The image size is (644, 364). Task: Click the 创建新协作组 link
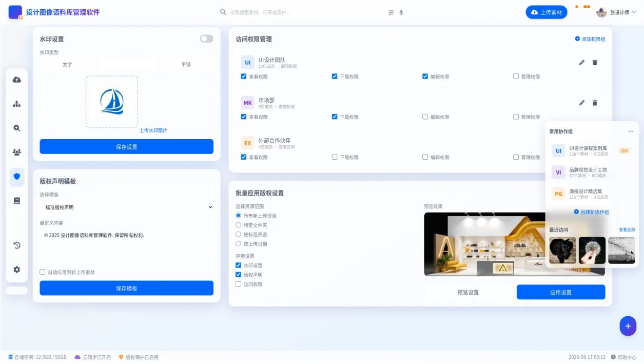(592, 212)
